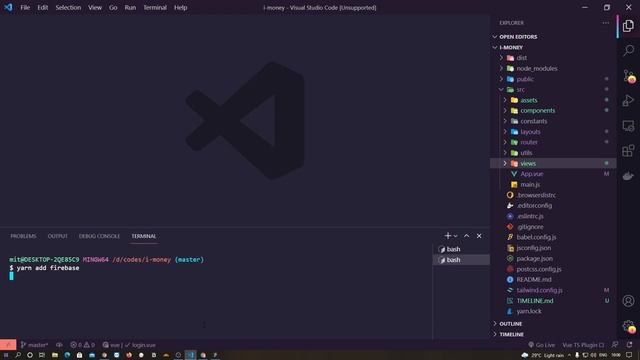The image size is (640, 360).
Task: Close the terminal panel
Action: coord(479,236)
